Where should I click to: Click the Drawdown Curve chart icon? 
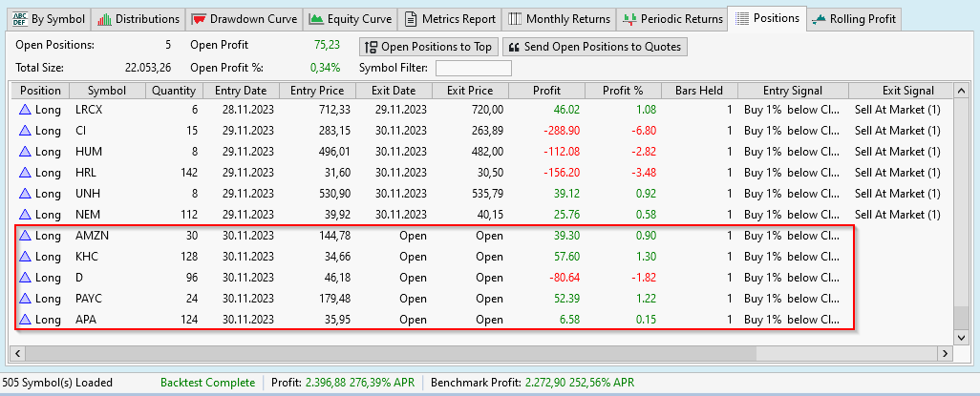point(198,19)
